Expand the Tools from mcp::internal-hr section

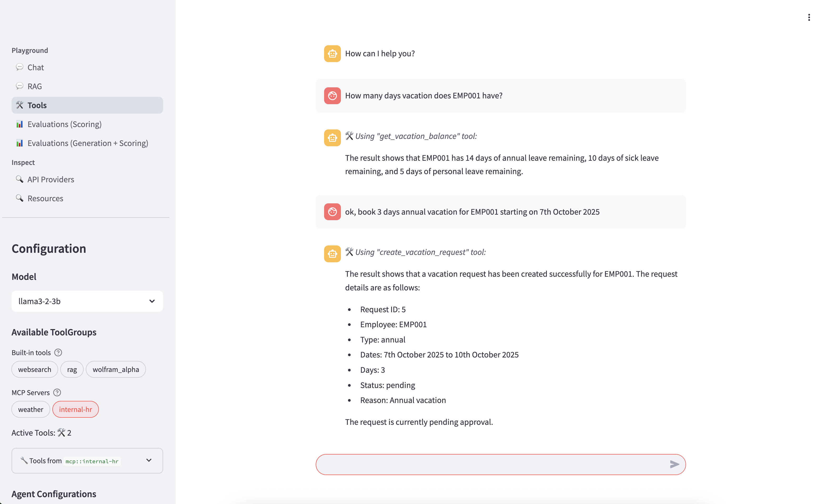pyautogui.click(x=87, y=461)
